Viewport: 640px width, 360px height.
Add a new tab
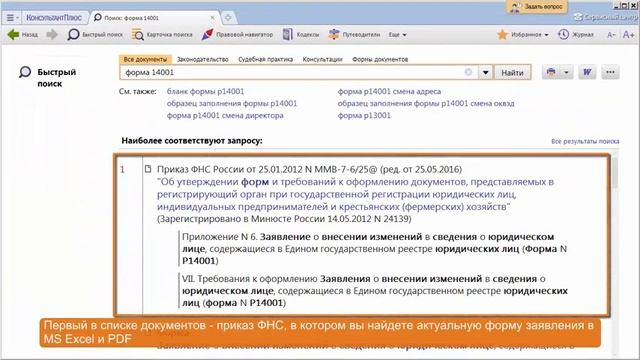click(228, 18)
